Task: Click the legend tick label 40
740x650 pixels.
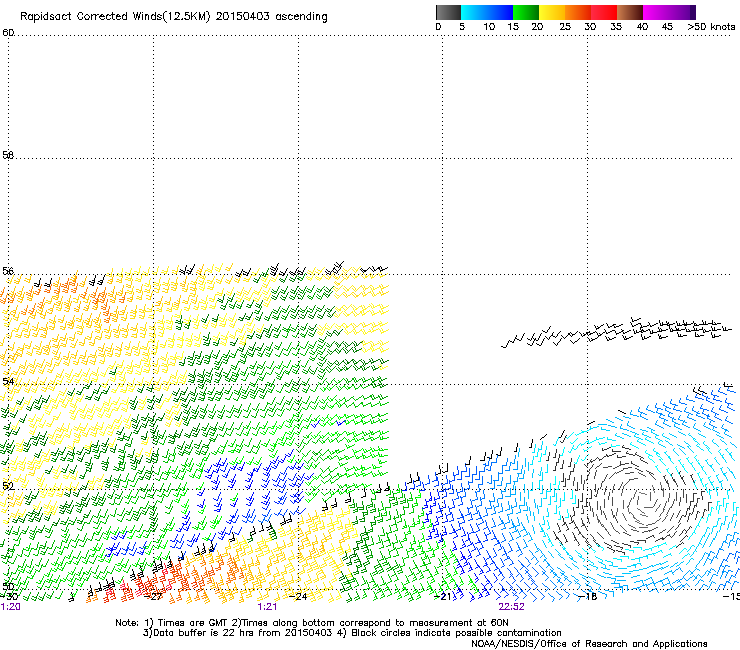Action: (642, 27)
